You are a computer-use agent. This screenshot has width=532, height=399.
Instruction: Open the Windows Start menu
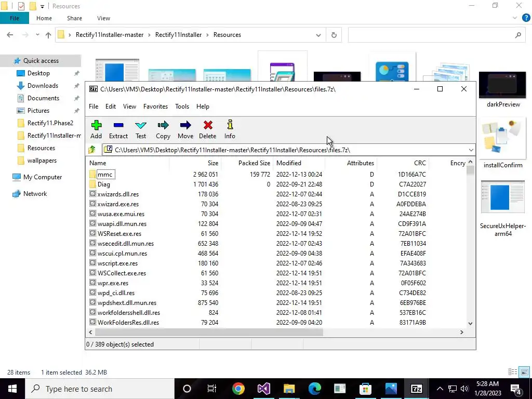[12, 389]
